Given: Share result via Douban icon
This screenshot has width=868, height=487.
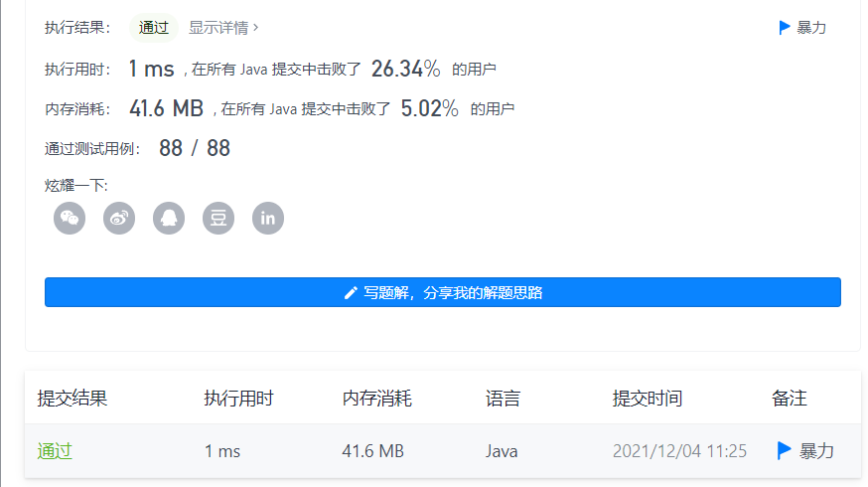Looking at the screenshot, I should (x=218, y=219).
